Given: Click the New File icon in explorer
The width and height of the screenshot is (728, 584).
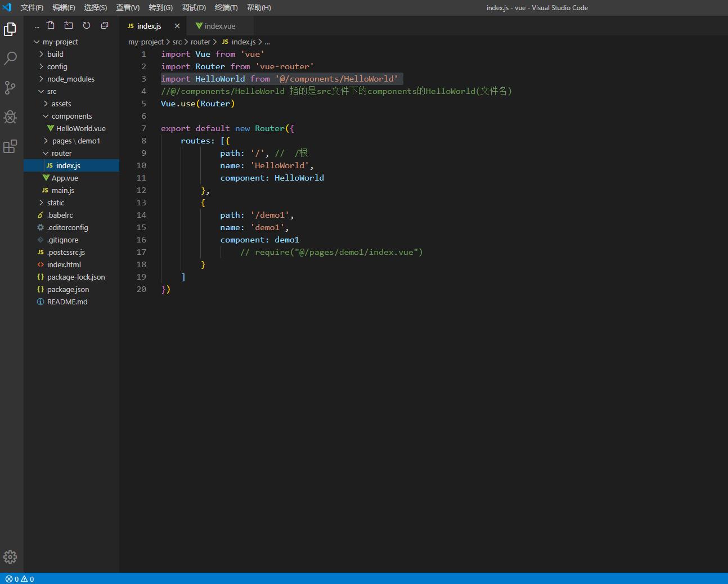Looking at the screenshot, I should (x=51, y=25).
